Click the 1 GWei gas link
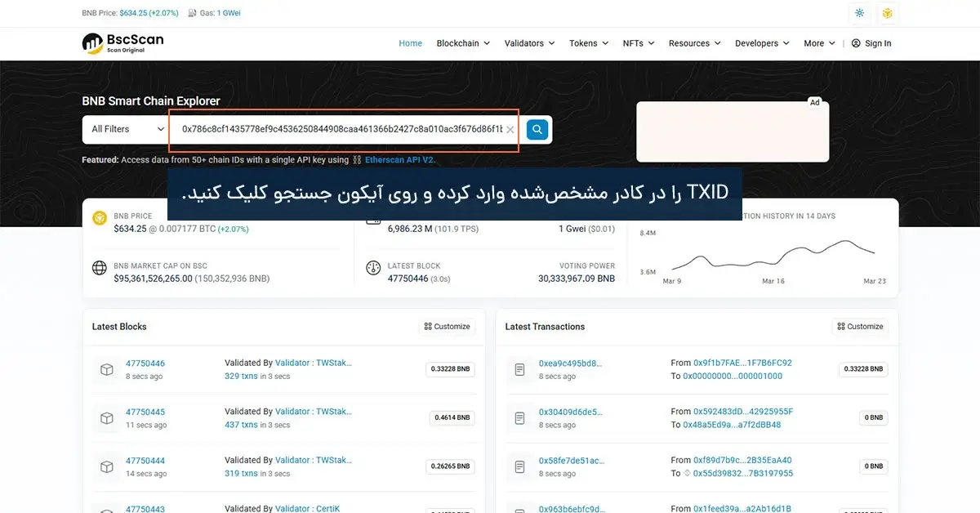The image size is (980, 513). [229, 13]
